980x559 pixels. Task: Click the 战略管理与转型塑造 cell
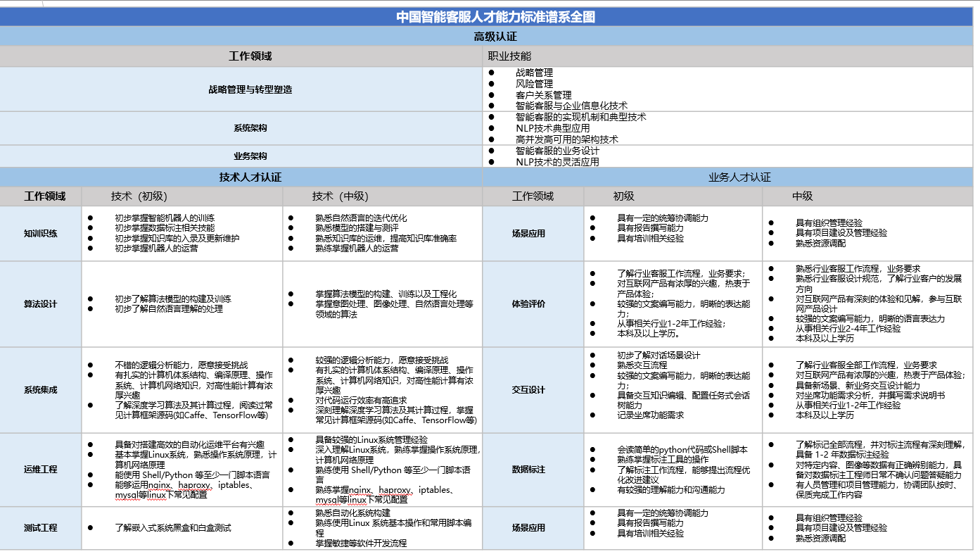coord(250,89)
